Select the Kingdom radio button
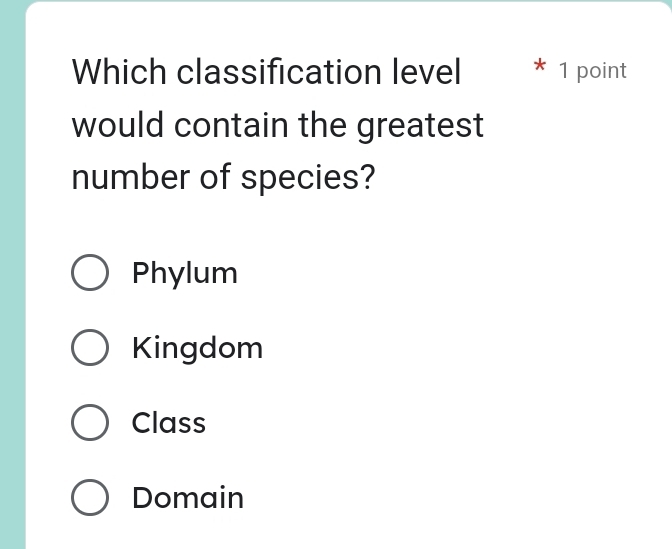Screen dimensions: 672x549 click(x=90, y=348)
